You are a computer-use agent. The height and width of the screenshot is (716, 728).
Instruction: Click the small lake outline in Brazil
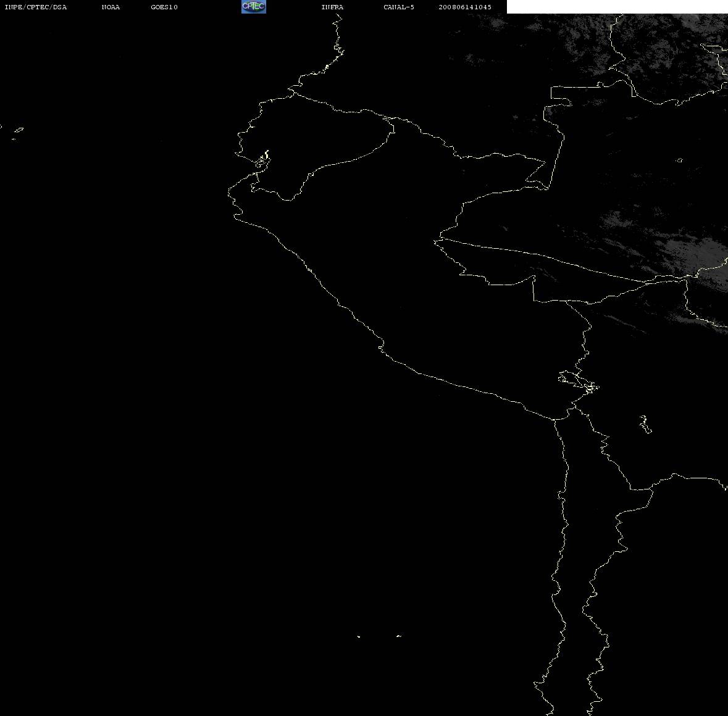[679, 160]
